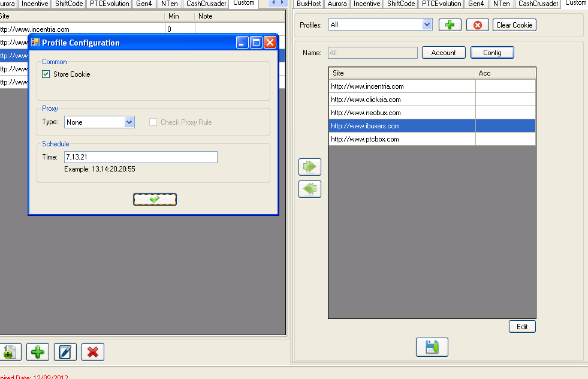Toggle the Check Proxy Rule checkbox
This screenshot has width=588, height=379.
153,122
